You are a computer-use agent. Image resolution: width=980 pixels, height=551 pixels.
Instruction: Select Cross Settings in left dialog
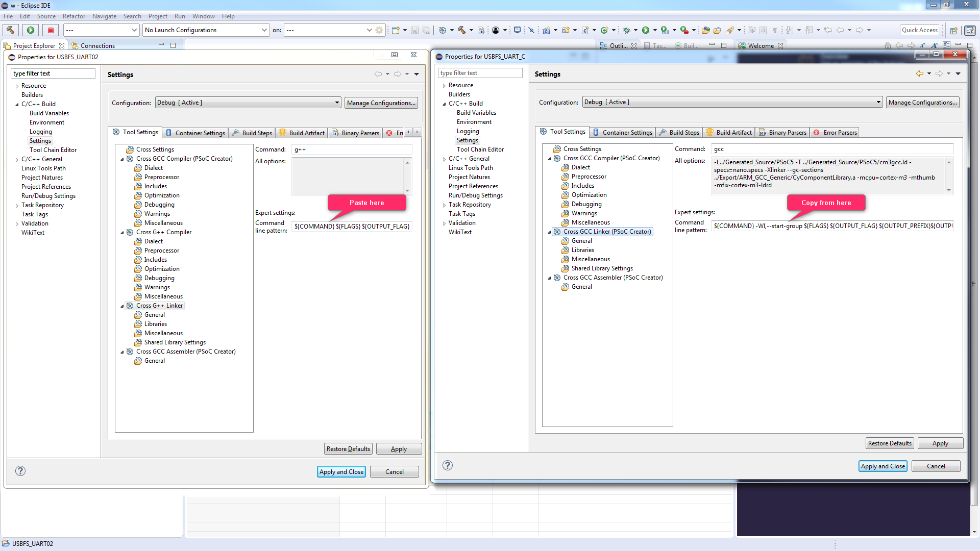pyautogui.click(x=155, y=149)
